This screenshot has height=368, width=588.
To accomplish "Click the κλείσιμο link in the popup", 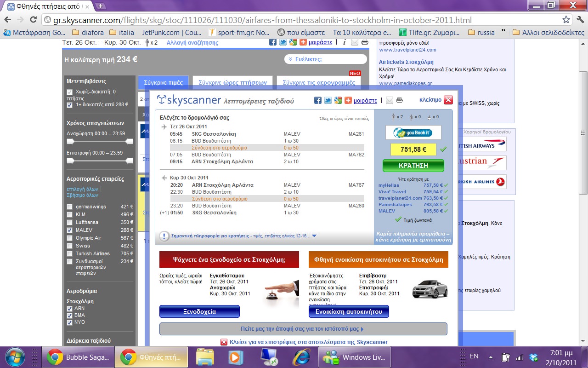I will 430,100.
